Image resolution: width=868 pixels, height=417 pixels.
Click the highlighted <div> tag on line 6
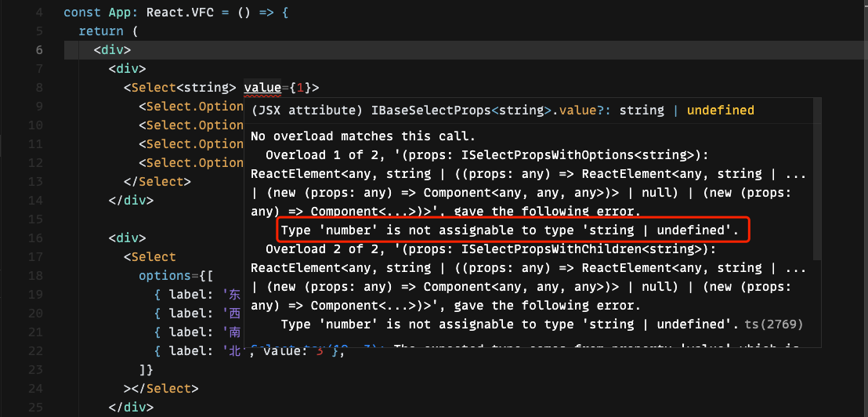[x=112, y=50]
